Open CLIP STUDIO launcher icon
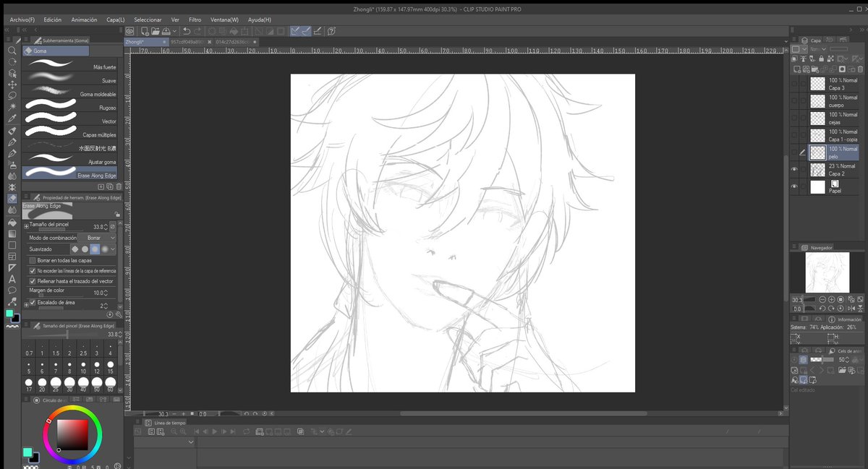This screenshot has height=469, width=868. tap(129, 31)
